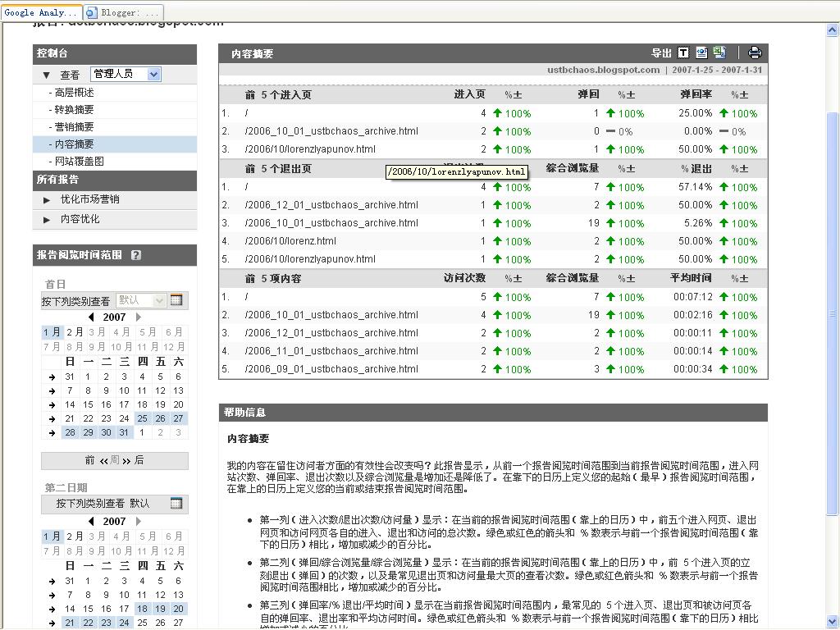Screen dimensions: 840x630
Task: Select week arrow beside 14 in 首日 calendar
Action: click(52, 405)
